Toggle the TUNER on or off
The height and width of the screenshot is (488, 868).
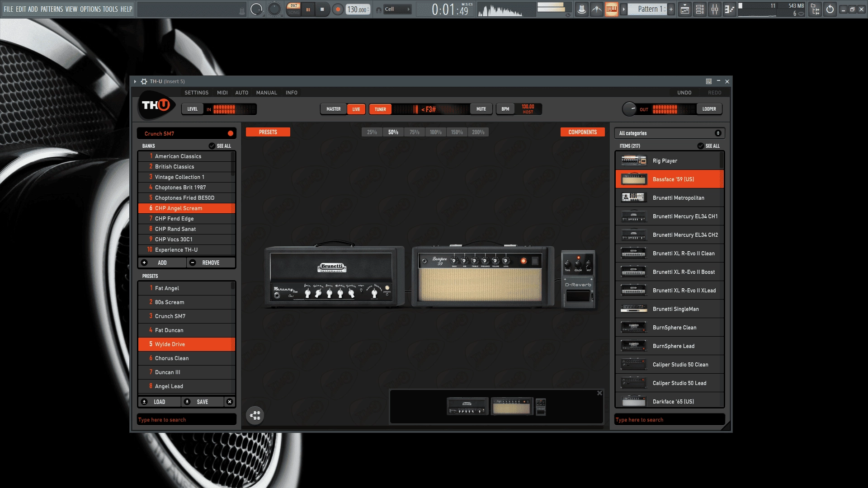(380, 109)
